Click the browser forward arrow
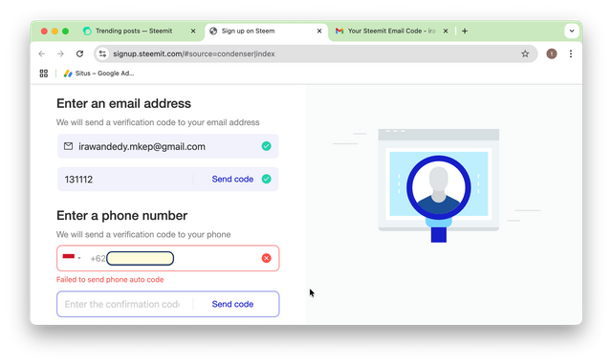Image resolution: width=612 pixels, height=364 pixels. tap(60, 54)
